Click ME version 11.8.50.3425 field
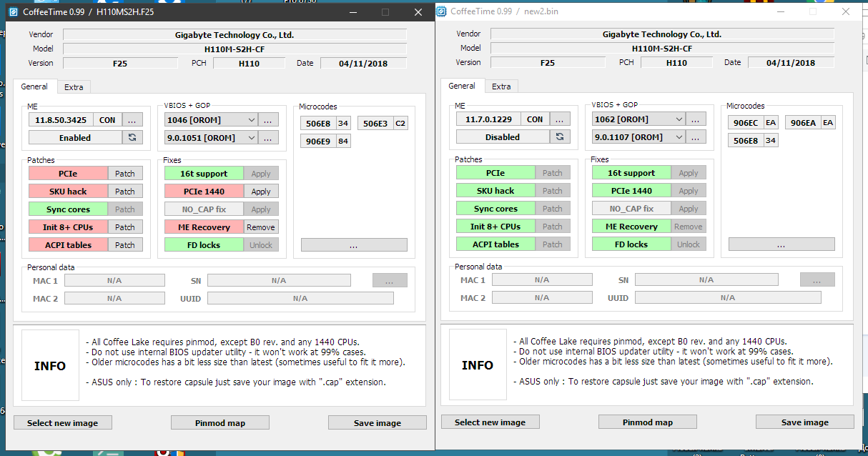 pos(61,119)
